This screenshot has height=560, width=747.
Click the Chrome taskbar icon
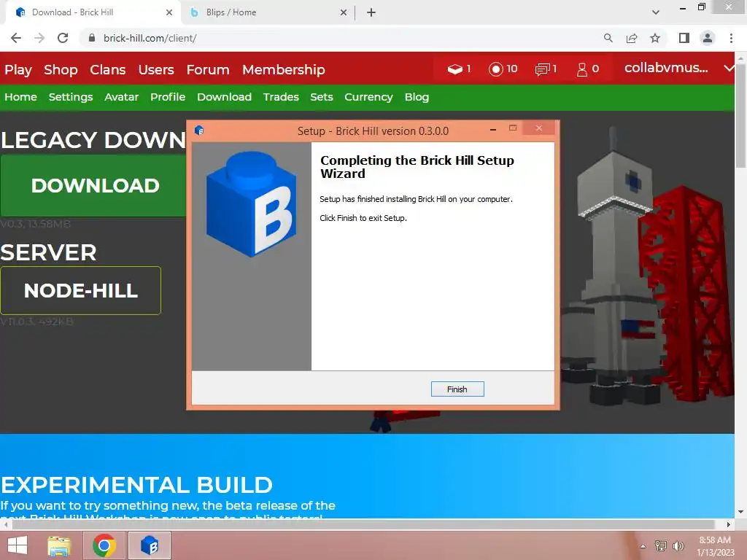pos(104,545)
